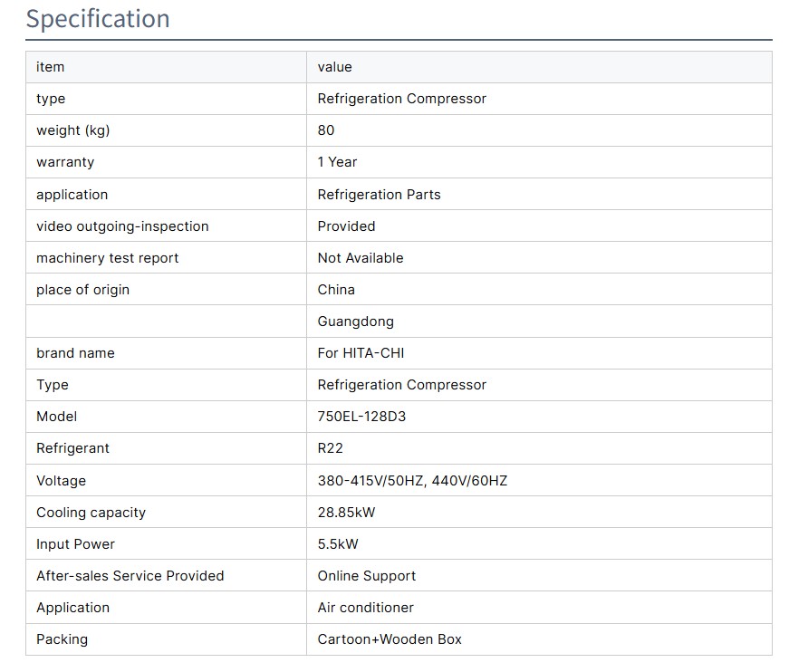Click the 'machinery test report' label
Image resolution: width=789 pixels, height=672 pixels.
coord(108,258)
